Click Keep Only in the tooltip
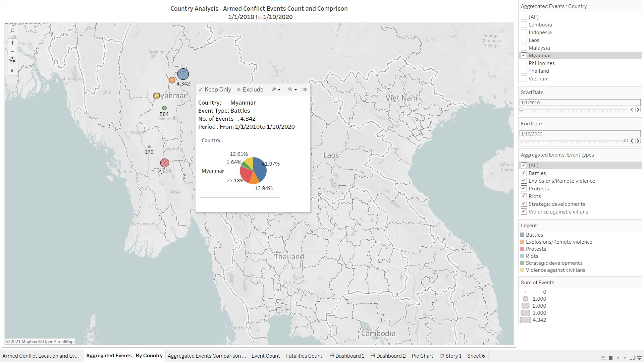This screenshot has height=362, width=644. [215, 89]
